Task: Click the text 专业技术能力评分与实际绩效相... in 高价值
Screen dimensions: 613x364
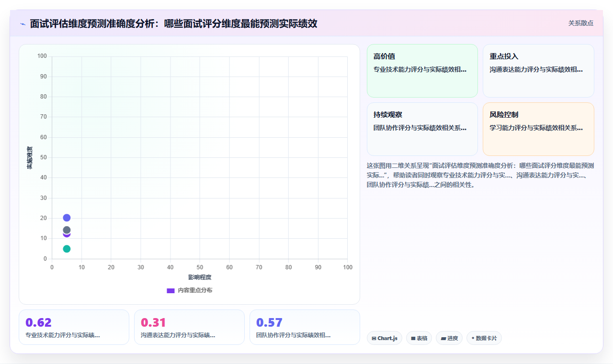Action: (420, 69)
